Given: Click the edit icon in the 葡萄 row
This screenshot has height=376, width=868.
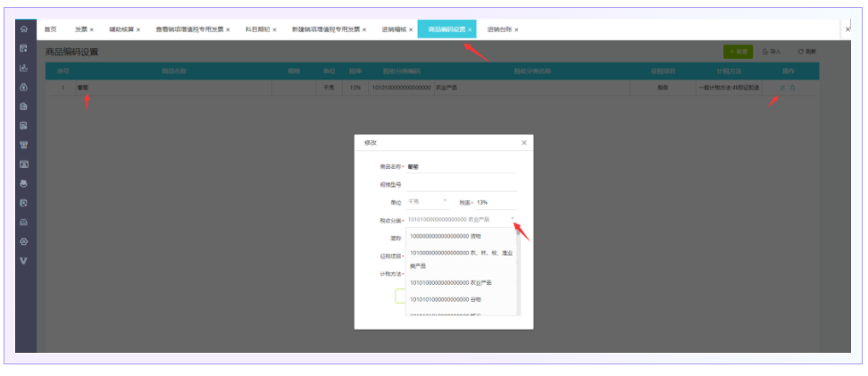Looking at the screenshot, I should (782, 88).
